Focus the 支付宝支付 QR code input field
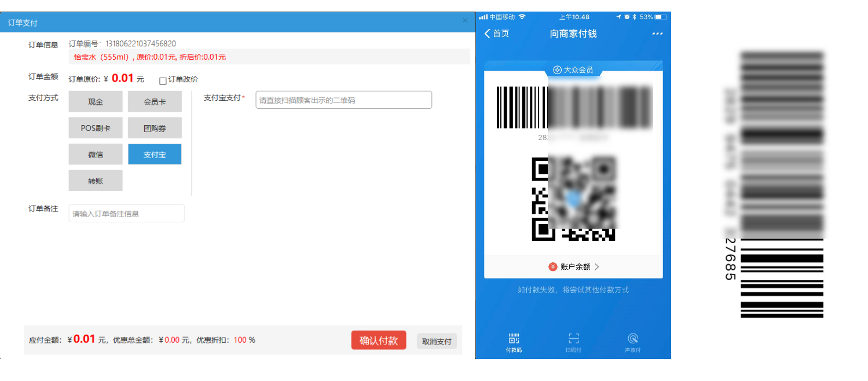868x381 pixels. [x=344, y=100]
